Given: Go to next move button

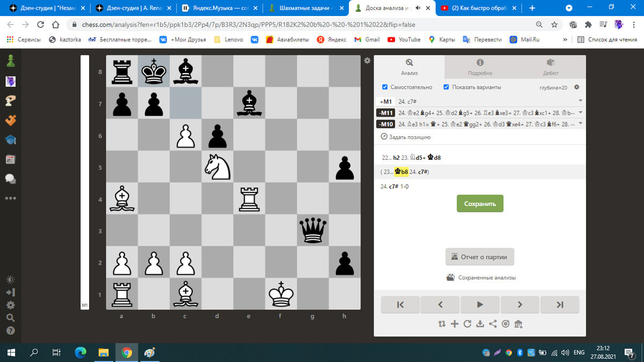Looking at the screenshot, I should pos(520,305).
